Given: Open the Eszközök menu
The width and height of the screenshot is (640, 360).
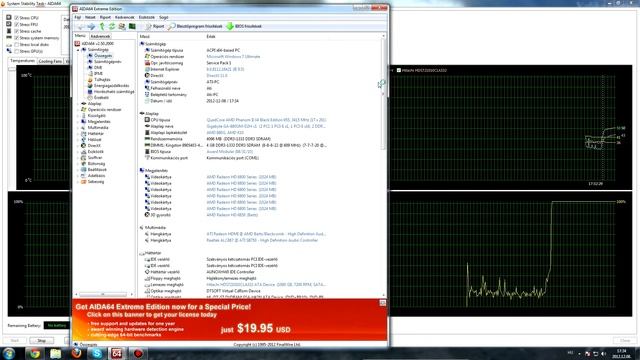Looking at the screenshot, I should [x=147, y=18].
